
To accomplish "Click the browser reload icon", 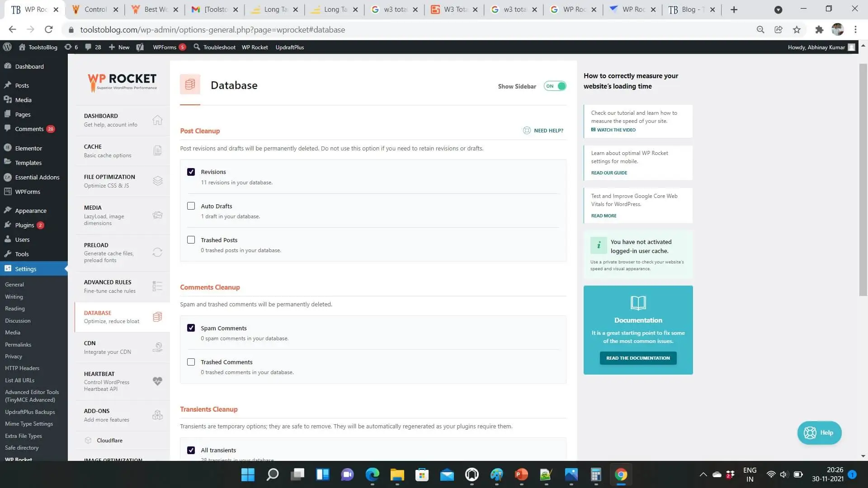I will click(48, 29).
